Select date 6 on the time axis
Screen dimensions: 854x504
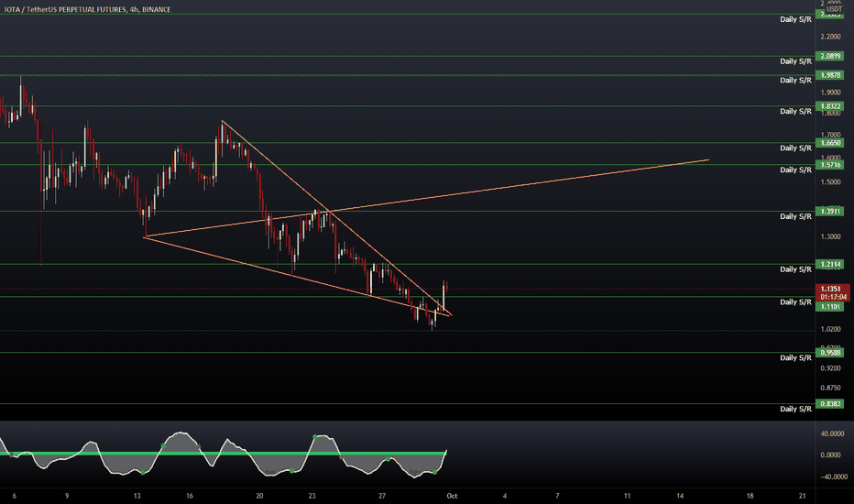(14, 496)
